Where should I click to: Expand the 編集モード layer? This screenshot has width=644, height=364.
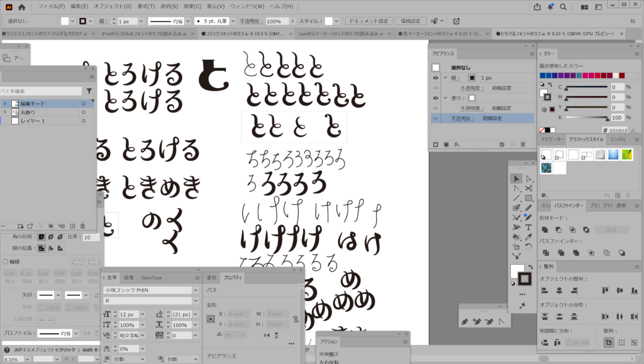pyautogui.click(x=5, y=103)
